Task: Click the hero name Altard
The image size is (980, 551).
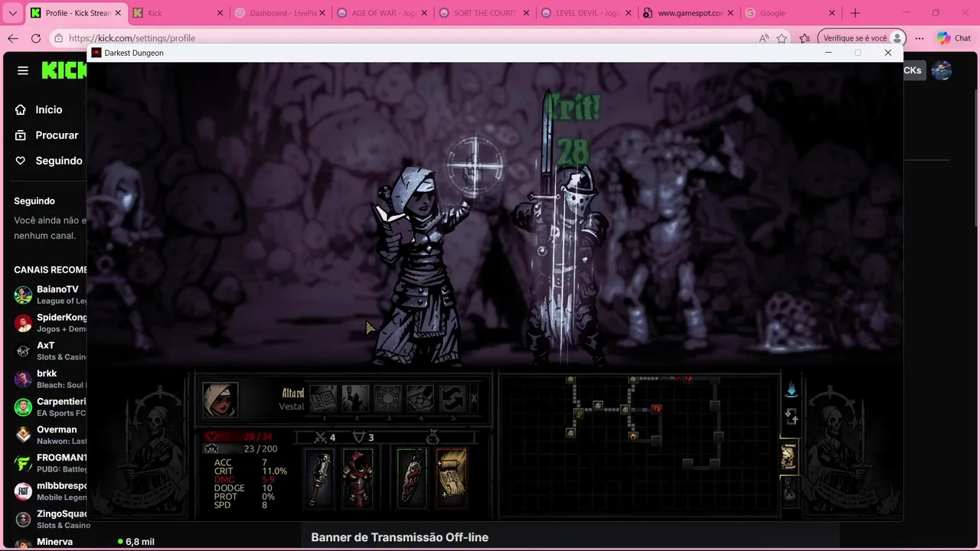Action: 293,393
